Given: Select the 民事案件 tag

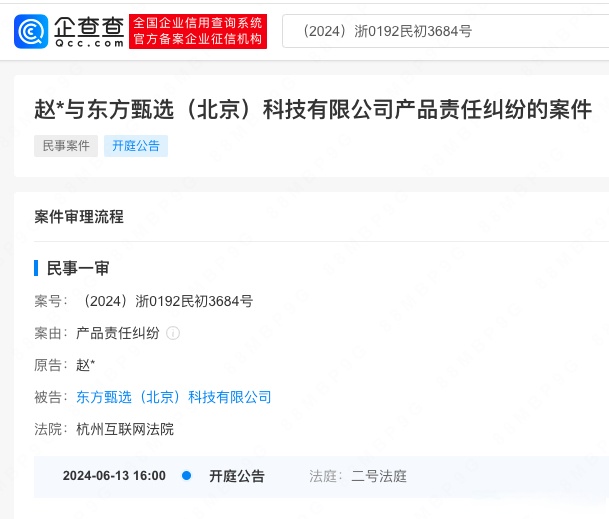Looking at the screenshot, I should 66,146.
